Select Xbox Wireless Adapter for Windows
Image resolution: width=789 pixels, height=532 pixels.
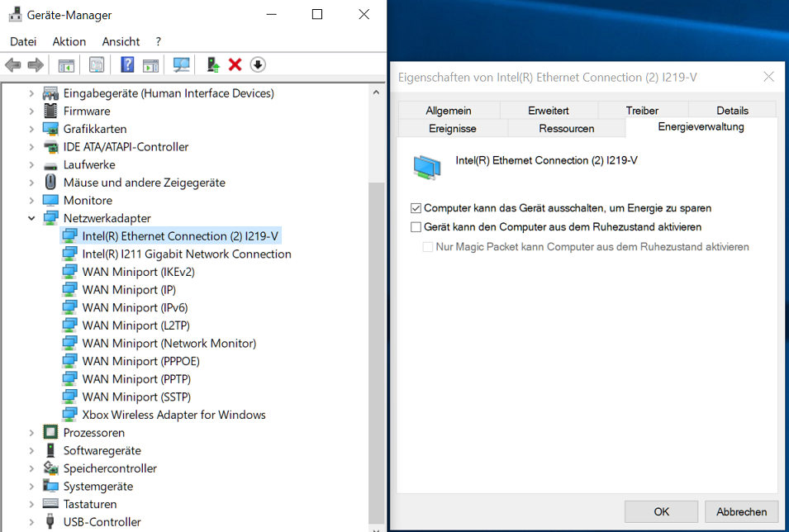(x=173, y=415)
